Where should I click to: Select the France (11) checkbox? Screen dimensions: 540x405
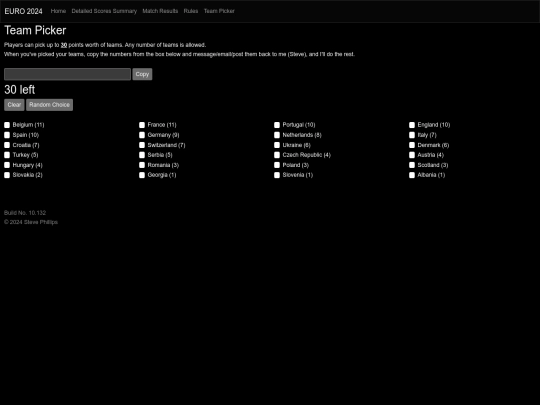pos(142,125)
